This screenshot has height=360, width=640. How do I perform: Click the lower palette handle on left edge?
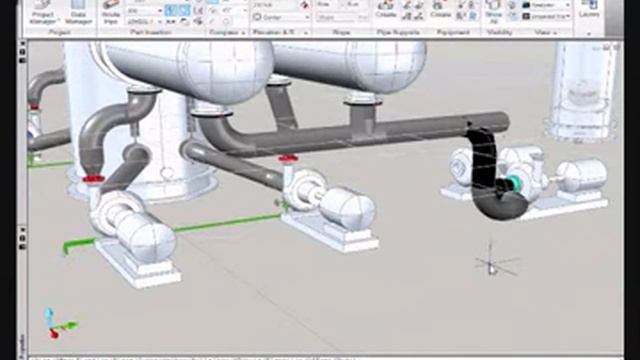(22, 238)
